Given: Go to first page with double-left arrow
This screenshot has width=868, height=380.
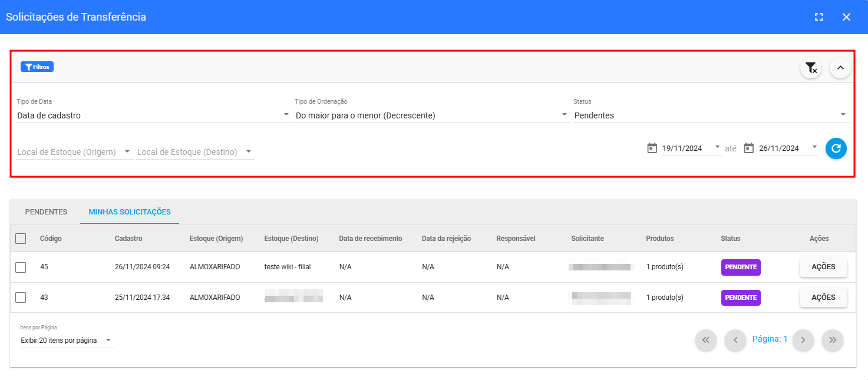Looking at the screenshot, I should pyautogui.click(x=706, y=340).
